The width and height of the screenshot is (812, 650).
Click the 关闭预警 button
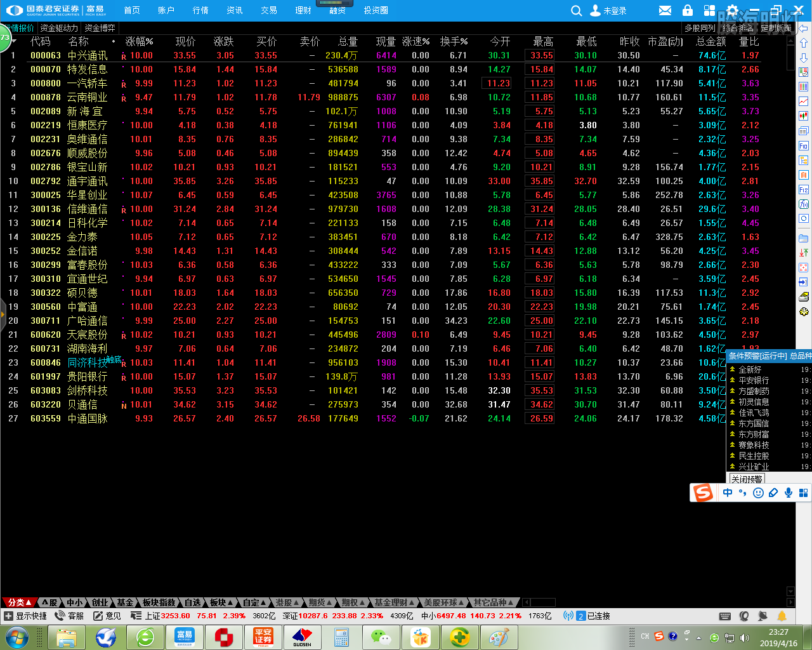tap(747, 479)
